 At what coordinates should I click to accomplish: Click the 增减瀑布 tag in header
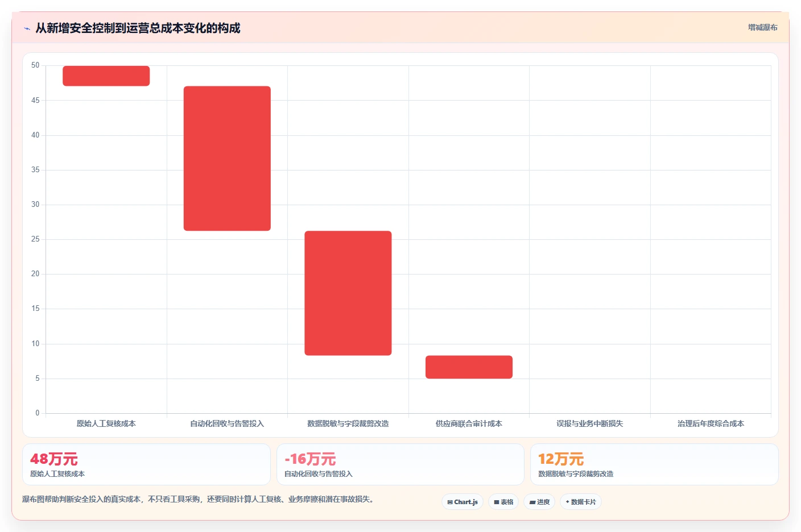(x=762, y=27)
